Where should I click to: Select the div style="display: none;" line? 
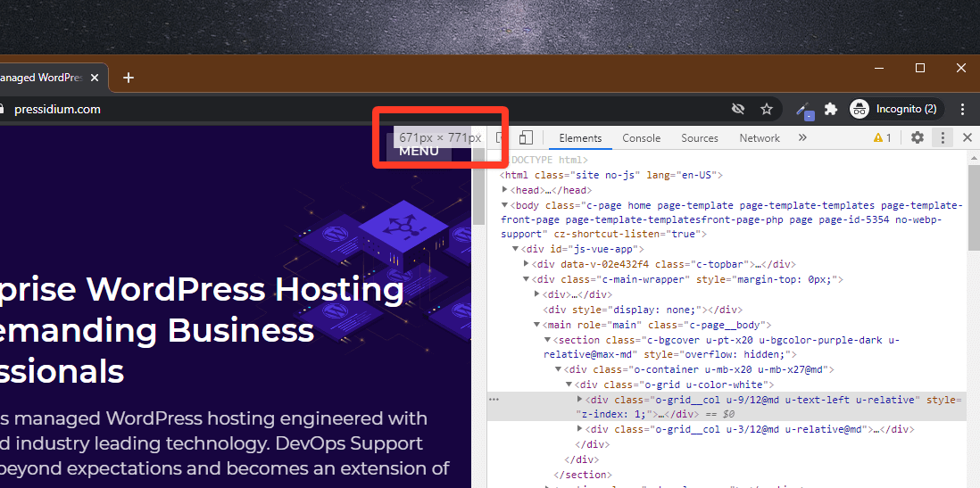(x=642, y=310)
